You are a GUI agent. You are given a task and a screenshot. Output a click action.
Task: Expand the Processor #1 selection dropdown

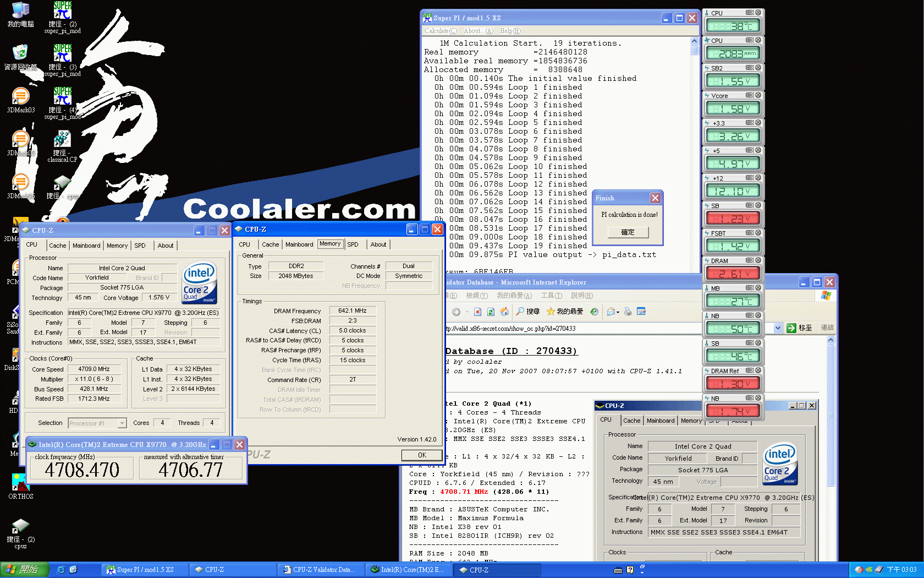coord(122,423)
